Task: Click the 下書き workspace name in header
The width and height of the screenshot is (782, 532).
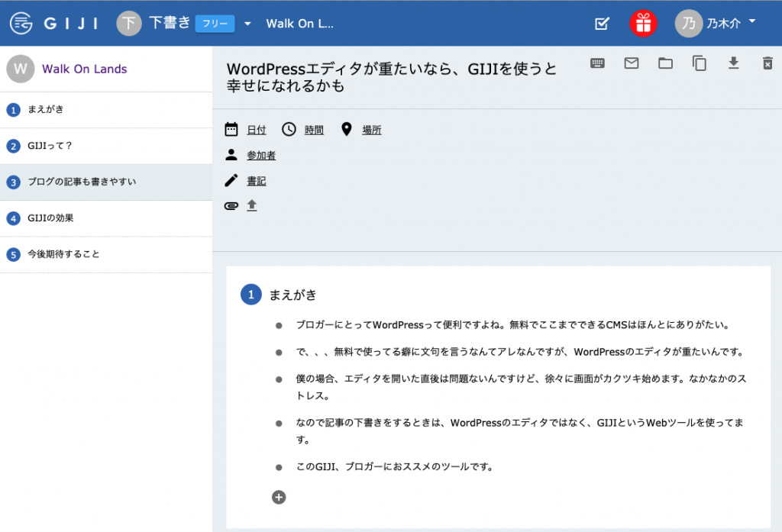Action: (x=170, y=23)
